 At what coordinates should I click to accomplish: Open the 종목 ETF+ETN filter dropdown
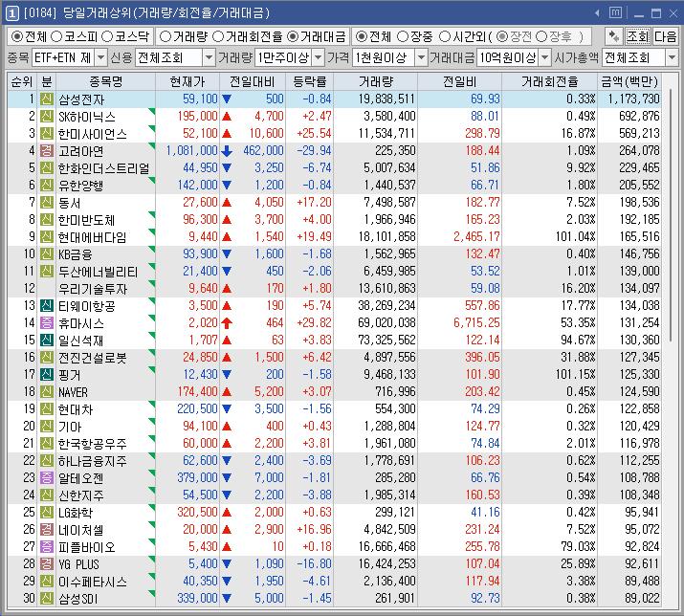tap(100, 57)
